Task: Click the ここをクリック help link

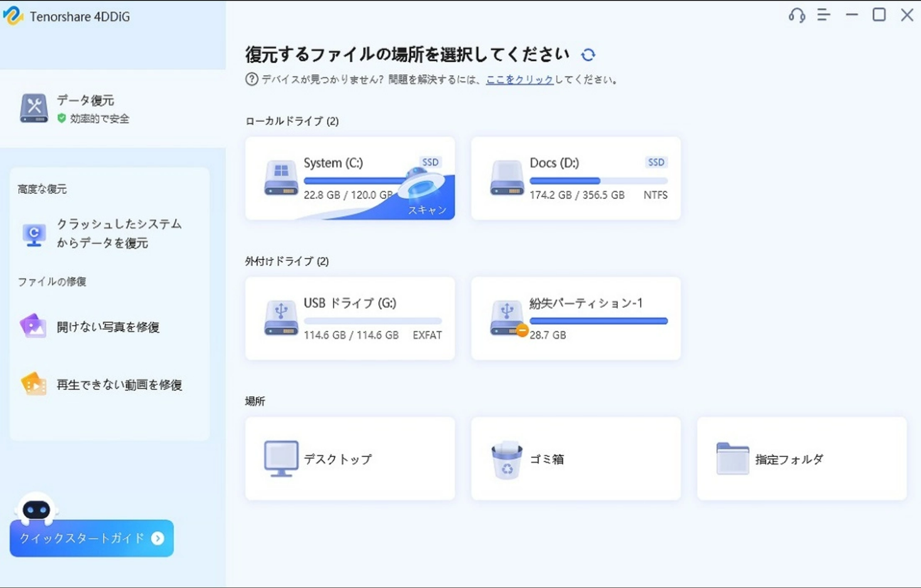Action: pos(519,80)
